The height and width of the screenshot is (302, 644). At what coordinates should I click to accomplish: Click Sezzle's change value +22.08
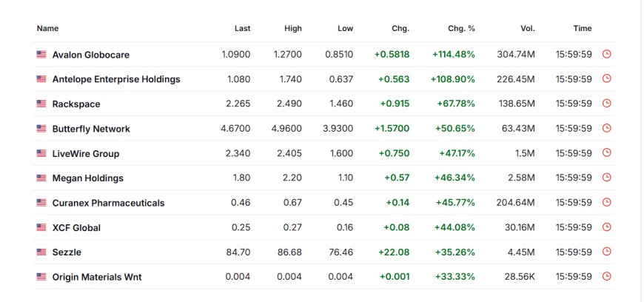point(395,252)
